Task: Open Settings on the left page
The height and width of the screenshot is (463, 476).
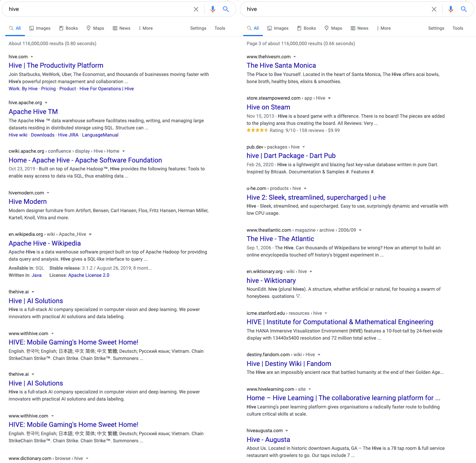Action: pyautogui.click(x=198, y=28)
